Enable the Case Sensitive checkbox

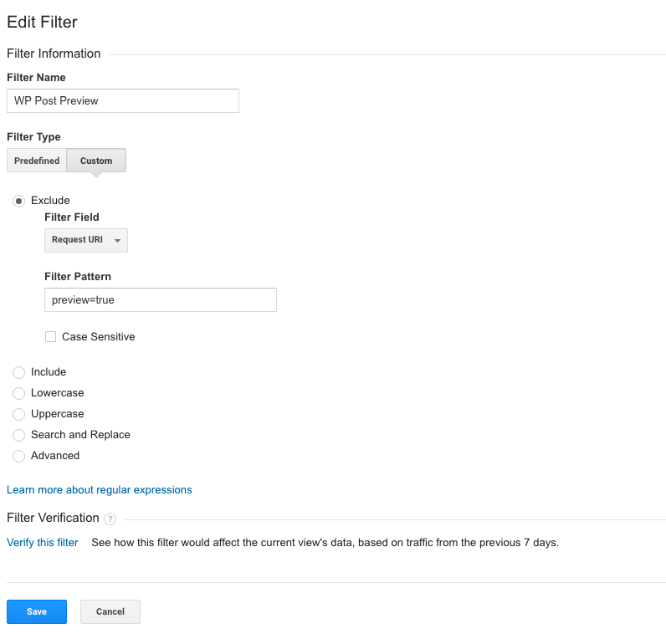pyautogui.click(x=51, y=337)
